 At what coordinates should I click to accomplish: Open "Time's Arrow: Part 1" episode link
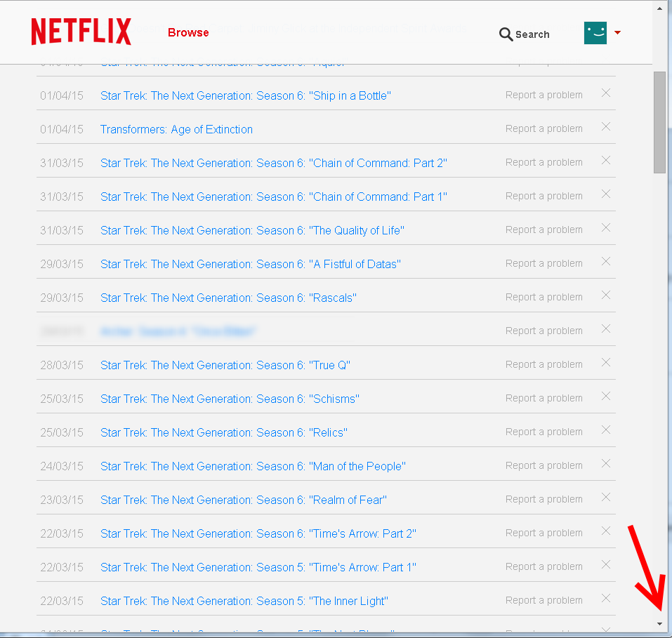(258, 567)
